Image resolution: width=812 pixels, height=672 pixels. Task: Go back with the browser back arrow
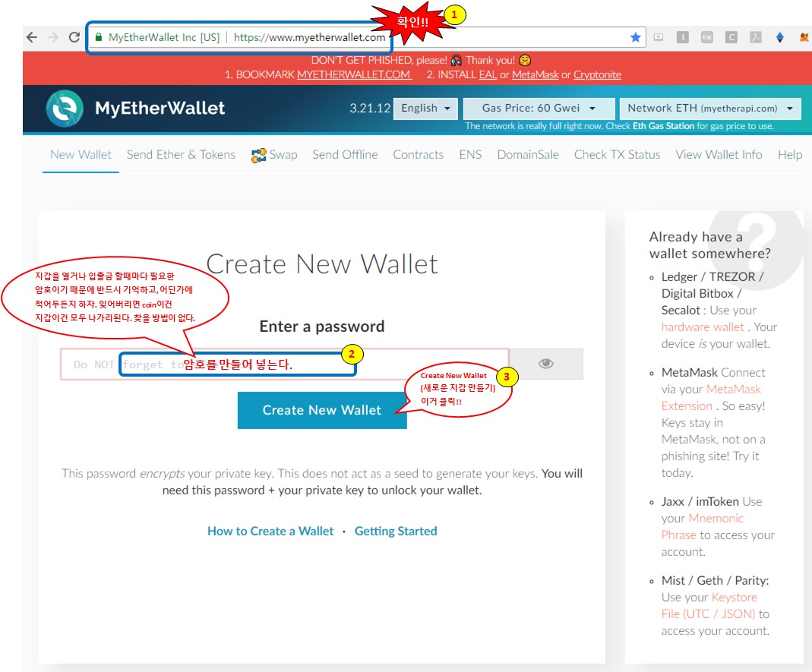32,37
